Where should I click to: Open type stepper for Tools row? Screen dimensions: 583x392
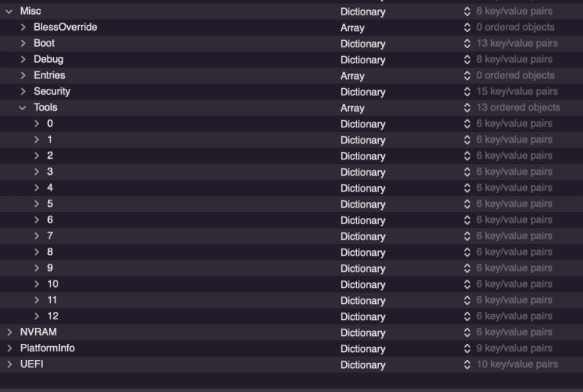tap(467, 108)
